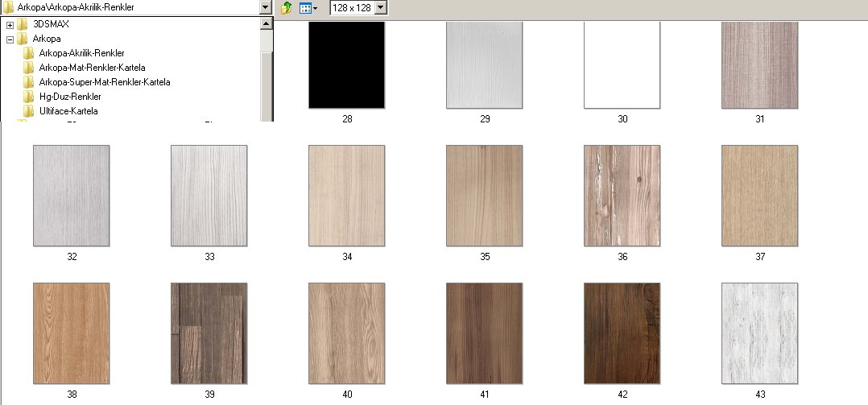Image resolution: width=868 pixels, height=405 pixels.
Task: Go up one folder level icon
Action: (x=287, y=8)
